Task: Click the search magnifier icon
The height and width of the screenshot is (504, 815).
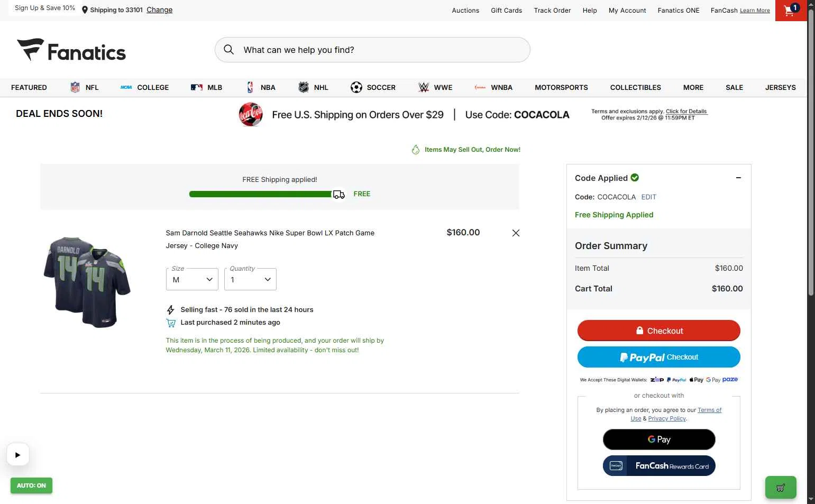Action: [228, 50]
